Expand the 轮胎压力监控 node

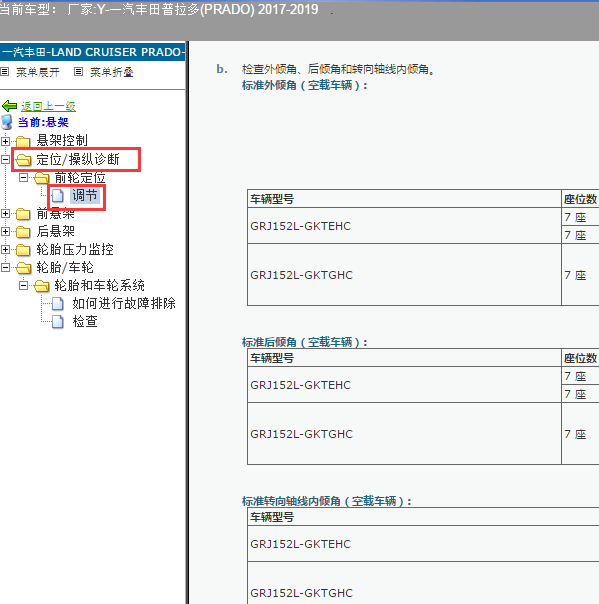click(5, 250)
